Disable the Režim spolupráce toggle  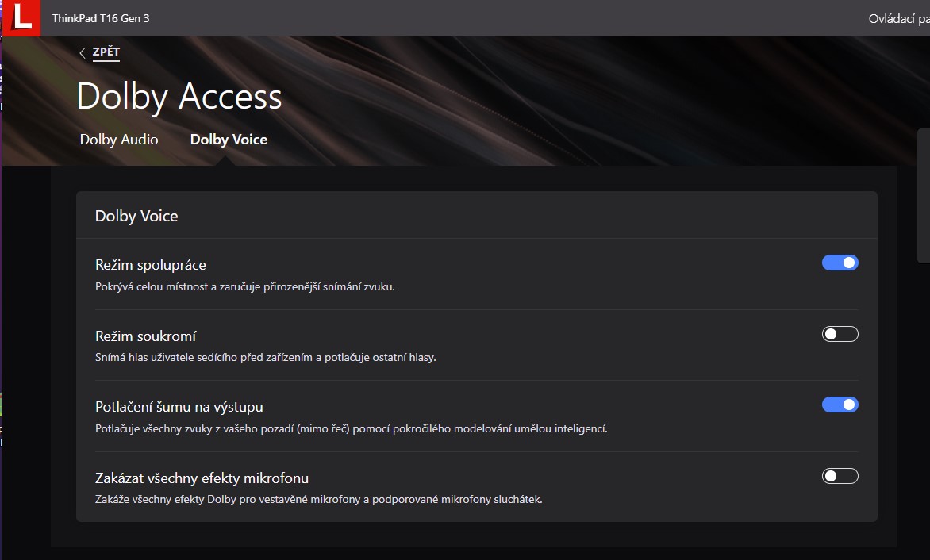[x=840, y=263]
